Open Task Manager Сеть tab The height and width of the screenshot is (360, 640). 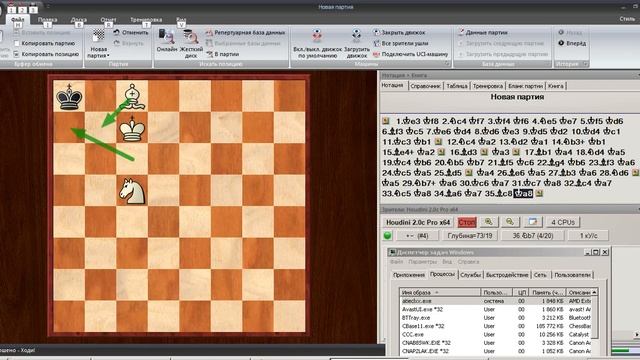[540, 275]
